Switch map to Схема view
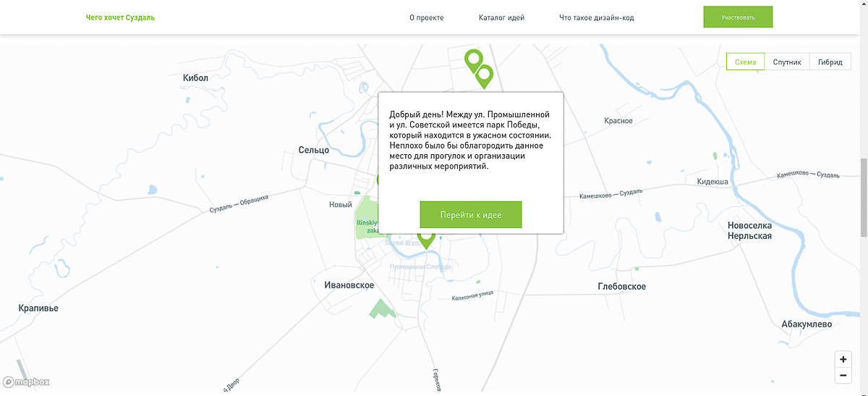Screen dimensions: 868x396 click(745, 62)
